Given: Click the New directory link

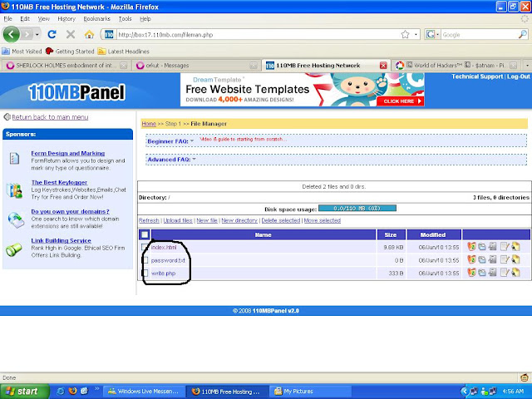Looking at the screenshot, I should (239, 220).
